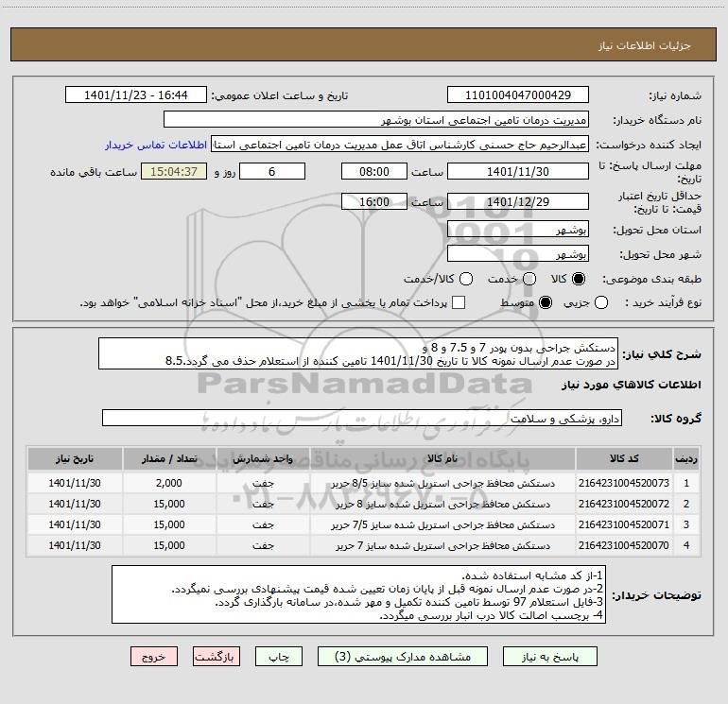The image size is (728, 704).
Task: Click the اطلاعات کالاهای مورد نیاز section heading
Action: tap(631, 385)
